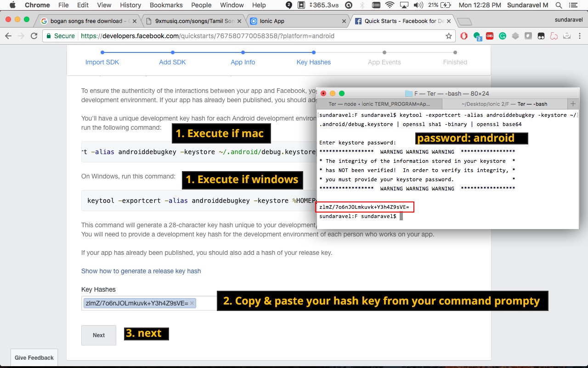Viewport: 588px width, 368px height.
Task: Select Terminal tab running node ionic
Action: coord(379,104)
